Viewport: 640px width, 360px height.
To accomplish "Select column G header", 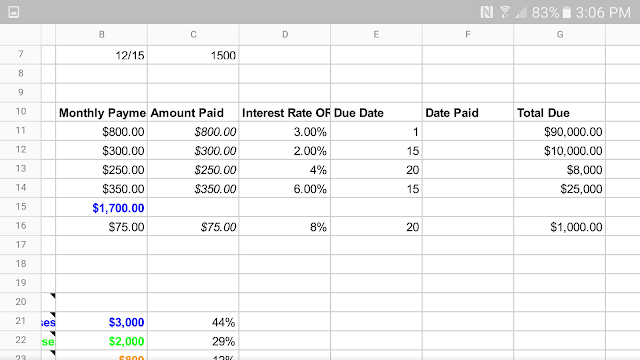I will pos(560,35).
